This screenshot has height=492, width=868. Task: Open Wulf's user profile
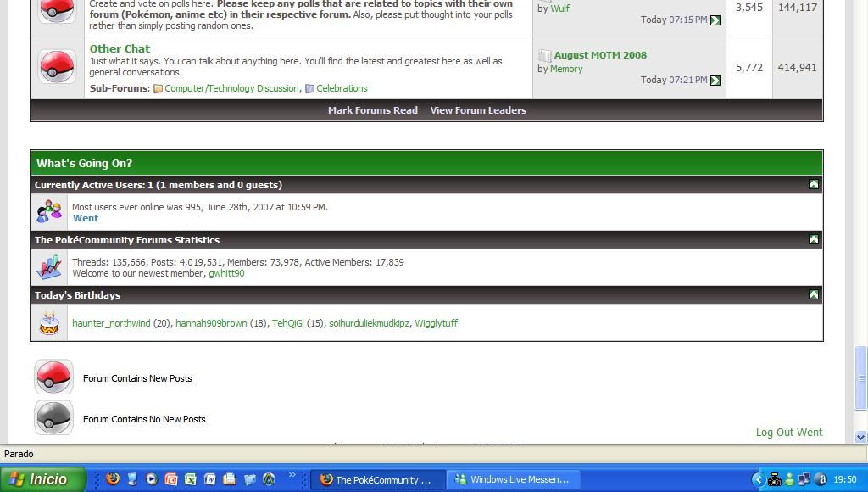click(559, 8)
